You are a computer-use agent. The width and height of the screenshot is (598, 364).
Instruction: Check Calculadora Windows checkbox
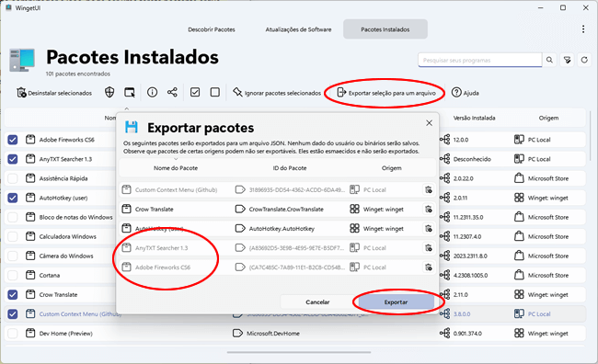(13, 236)
